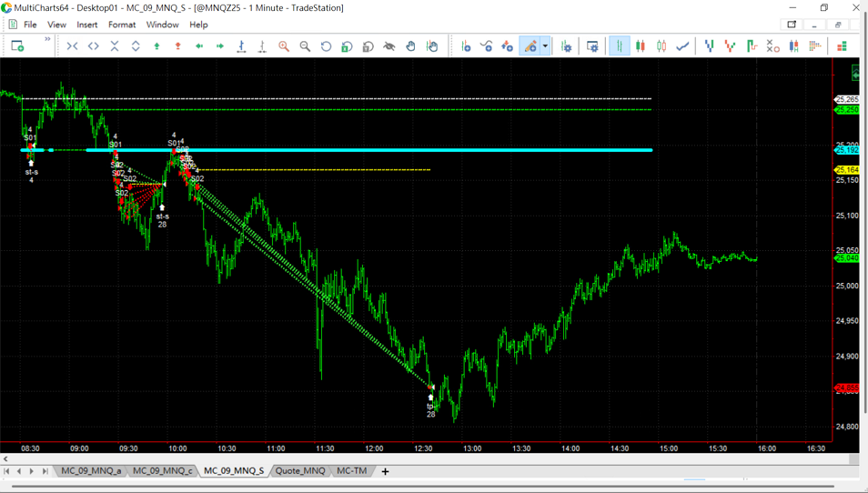
Task: Reset chart scale with circular arrow icon
Action: pos(326,46)
